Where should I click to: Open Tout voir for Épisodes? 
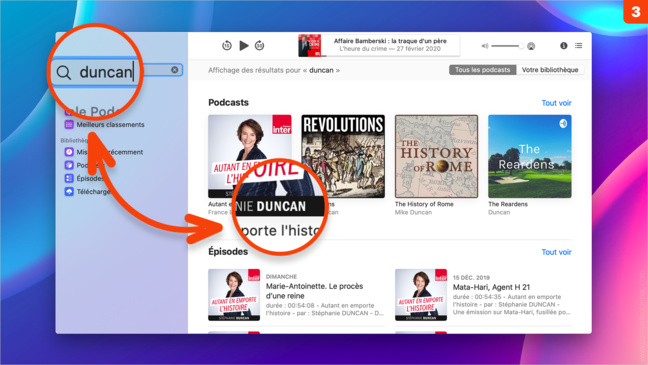pos(556,252)
